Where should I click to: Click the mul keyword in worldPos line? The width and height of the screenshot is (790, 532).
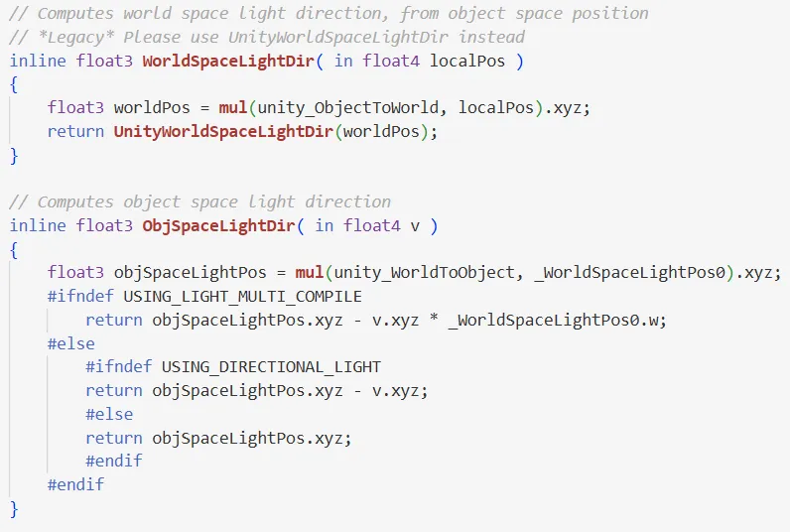tap(232, 108)
